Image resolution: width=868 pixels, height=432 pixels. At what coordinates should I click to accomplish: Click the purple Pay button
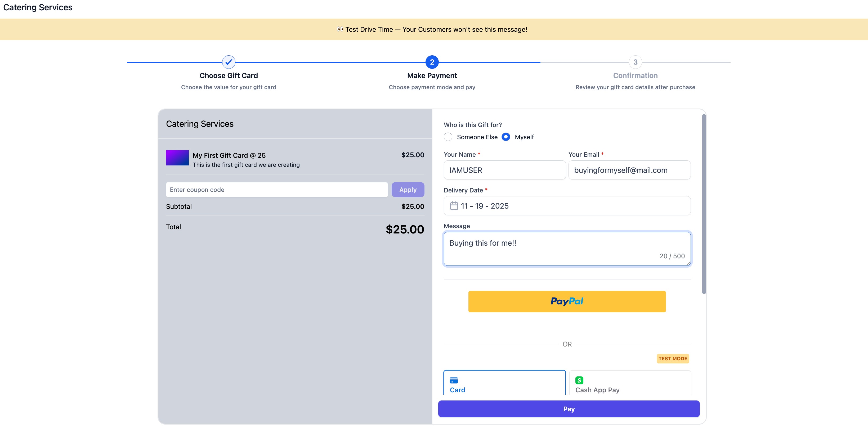(569, 409)
